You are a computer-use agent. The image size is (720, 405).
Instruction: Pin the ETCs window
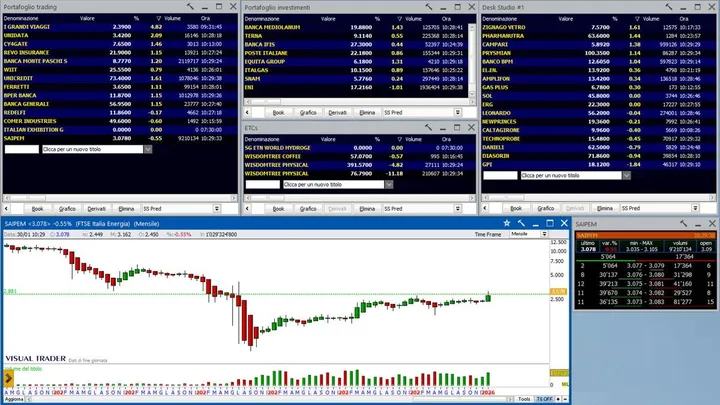[428, 128]
